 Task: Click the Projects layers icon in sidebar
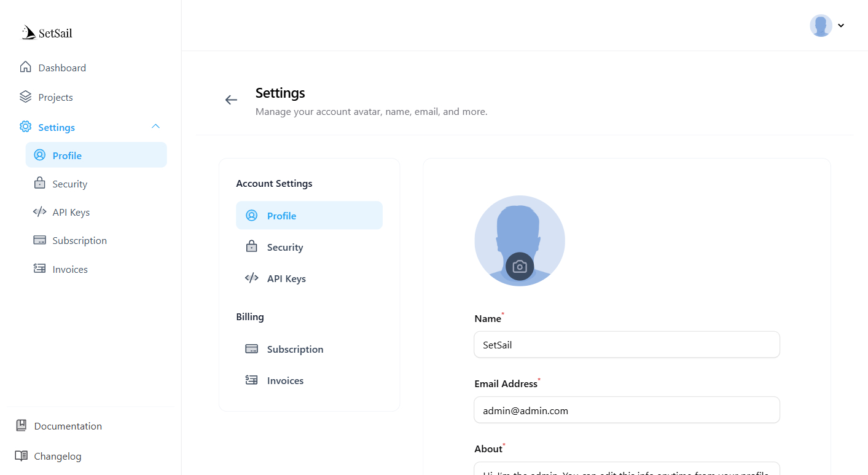click(x=25, y=96)
